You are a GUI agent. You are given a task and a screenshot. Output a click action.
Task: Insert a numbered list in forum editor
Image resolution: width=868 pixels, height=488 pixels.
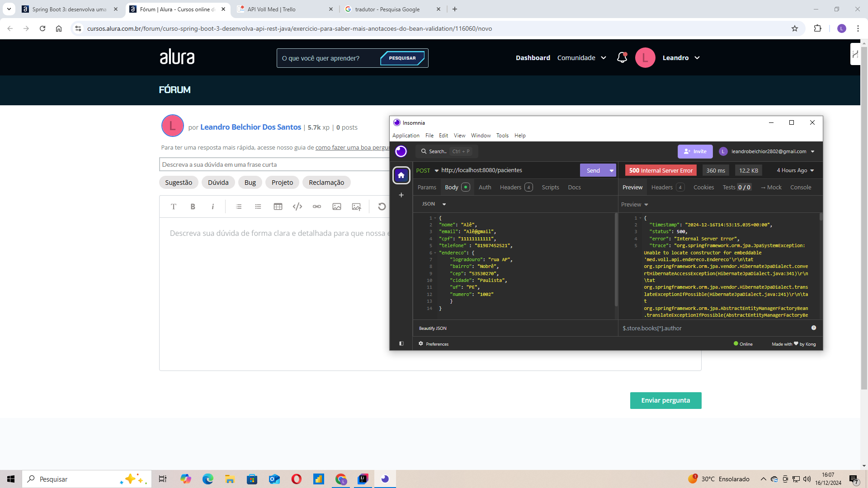(239, 206)
